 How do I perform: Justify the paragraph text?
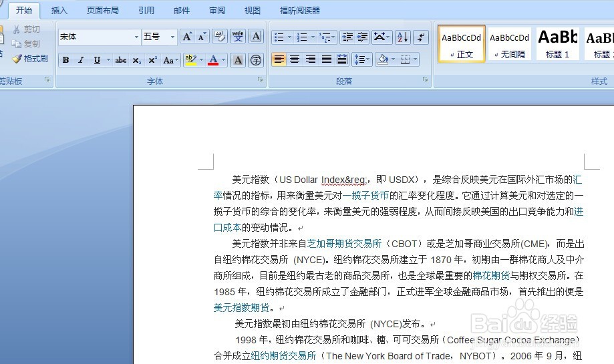pyautogui.click(x=326, y=59)
